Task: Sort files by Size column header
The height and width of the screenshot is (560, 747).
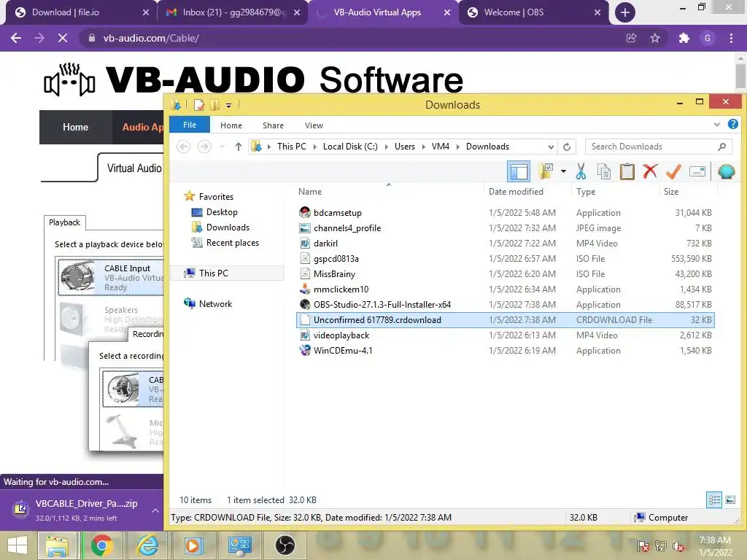Action: pos(671,192)
